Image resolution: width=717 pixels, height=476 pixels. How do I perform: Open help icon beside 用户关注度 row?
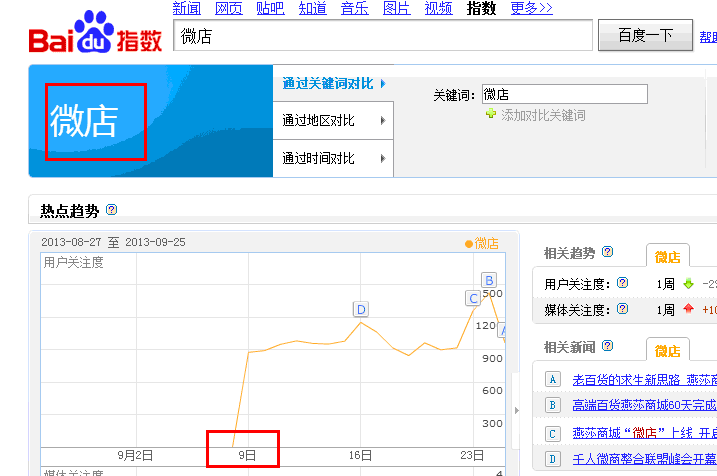pos(622,283)
